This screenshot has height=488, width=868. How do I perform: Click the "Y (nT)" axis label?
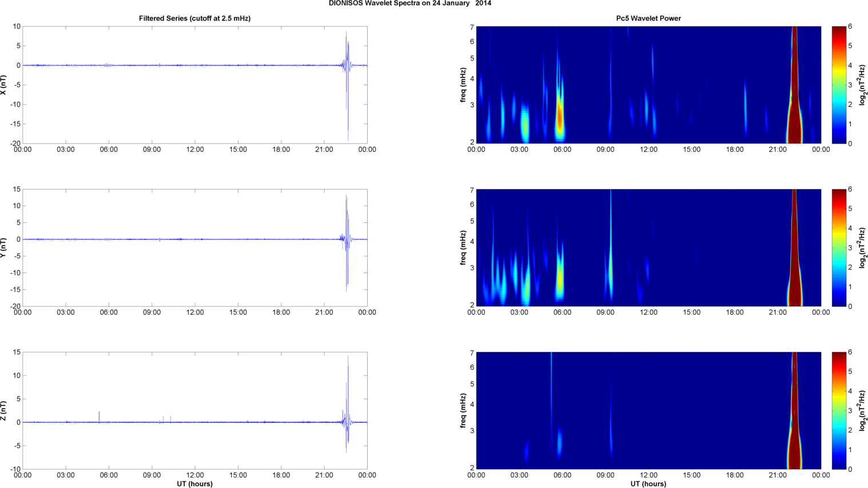pyautogui.click(x=4, y=247)
